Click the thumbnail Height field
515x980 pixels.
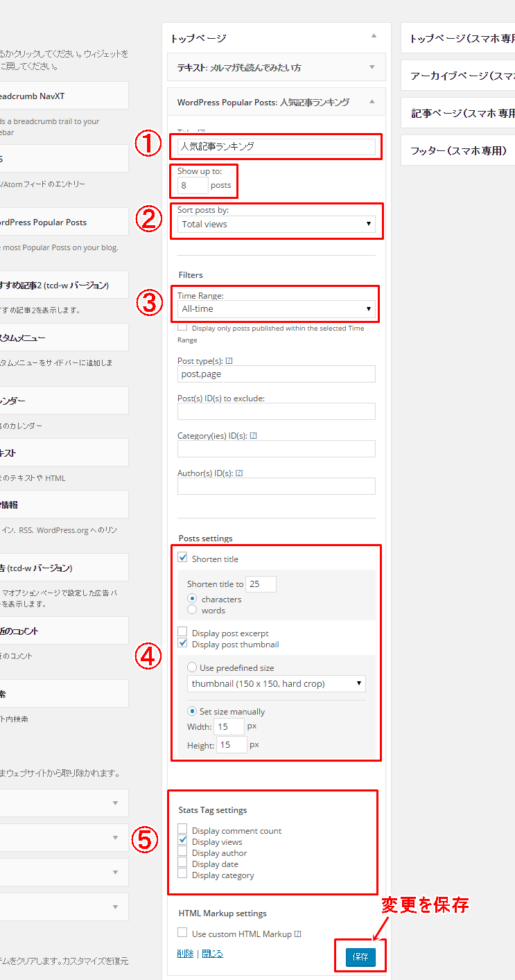click(x=232, y=744)
